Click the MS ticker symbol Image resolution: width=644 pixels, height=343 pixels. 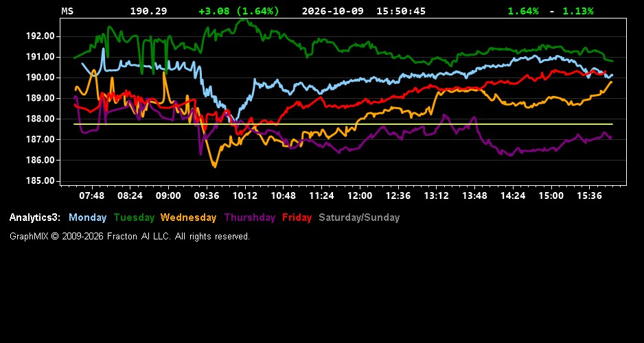pos(67,12)
